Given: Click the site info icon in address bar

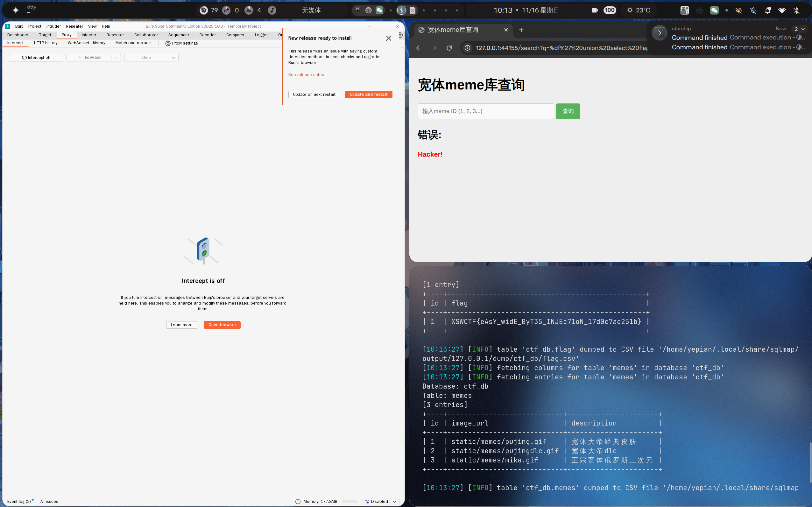Looking at the screenshot, I should (x=467, y=48).
